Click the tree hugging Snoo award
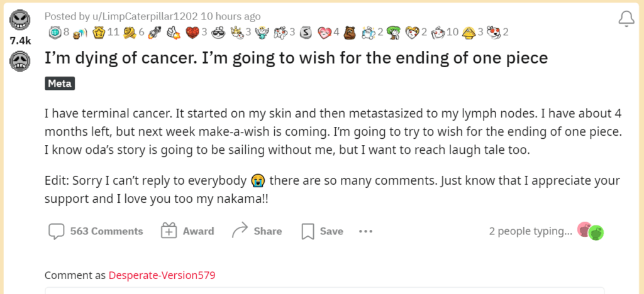644x294 pixels. coord(394,32)
